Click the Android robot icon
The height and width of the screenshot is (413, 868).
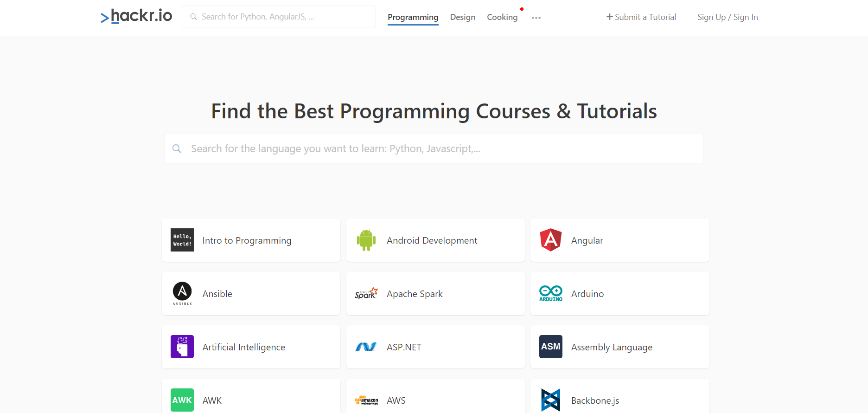pyautogui.click(x=366, y=240)
